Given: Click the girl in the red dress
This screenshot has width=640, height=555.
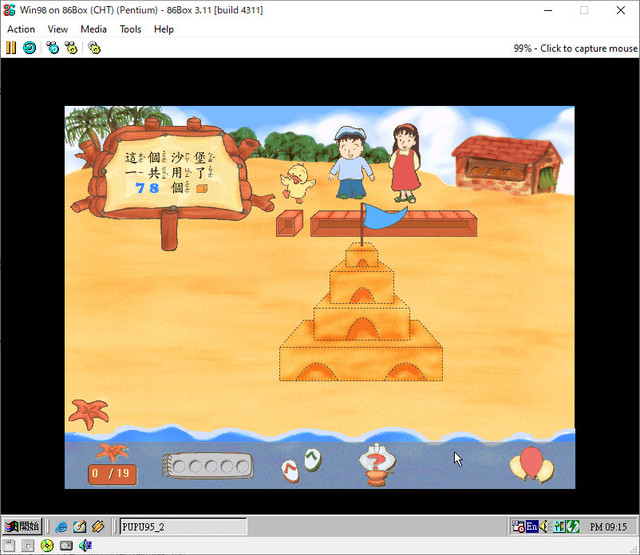Looking at the screenshot, I should (x=404, y=164).
